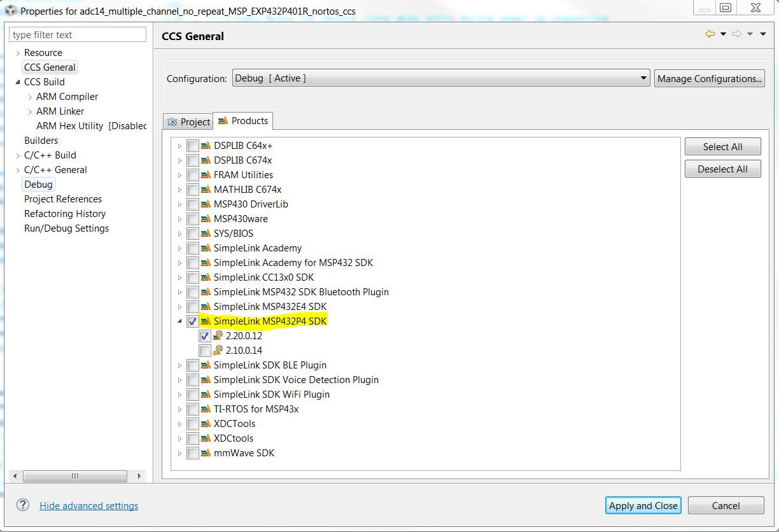Open the view menu dropdown arrow
This screenshot has height=532, width=779.
tap(763, 34)
